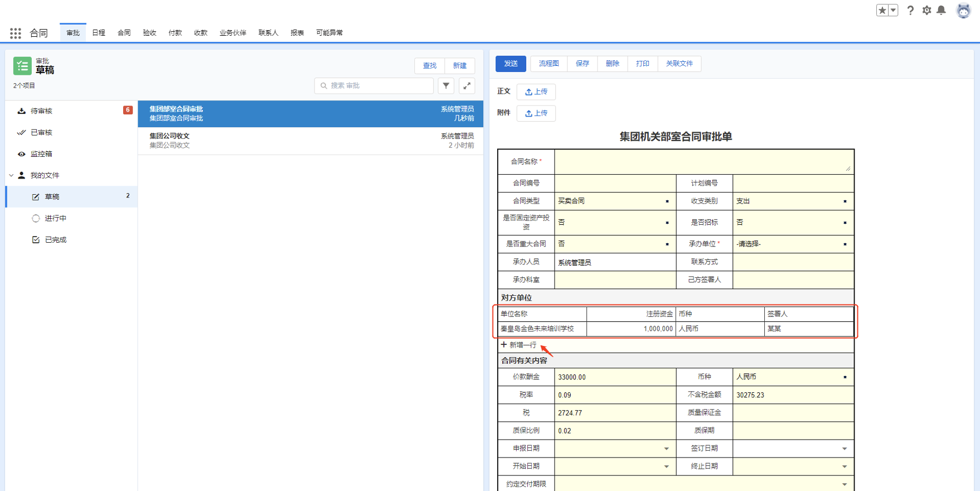980x491 pixels.
Task: Focus the 合同编号 input field
Action: click(x=615, y=183)
